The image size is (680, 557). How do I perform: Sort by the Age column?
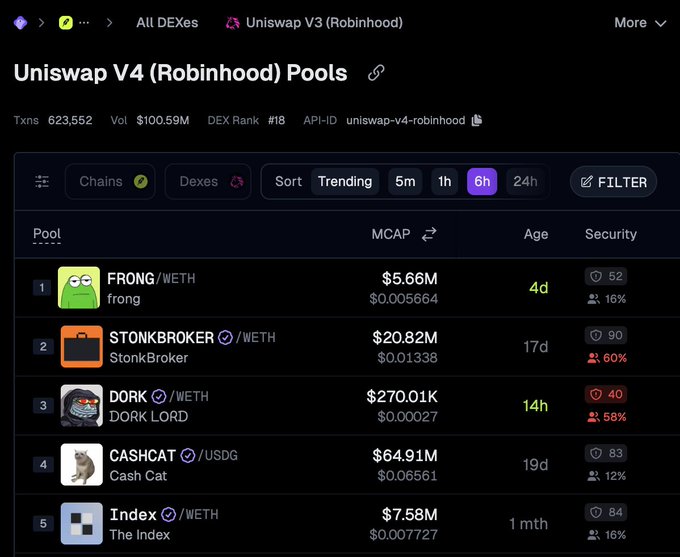[x=536, y=234]
